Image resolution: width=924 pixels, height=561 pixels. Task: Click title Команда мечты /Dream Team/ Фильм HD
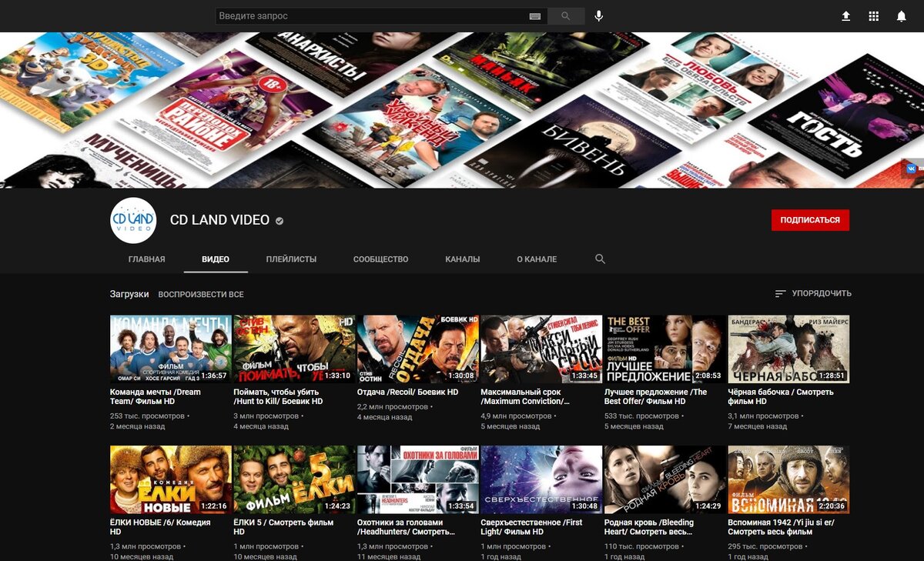pos(156,396)
